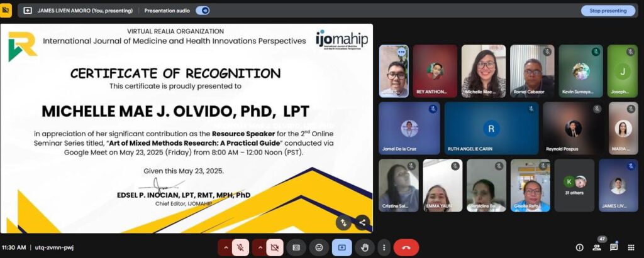Open meeting details info icon

pyautogui.click(x=579, y=247)
